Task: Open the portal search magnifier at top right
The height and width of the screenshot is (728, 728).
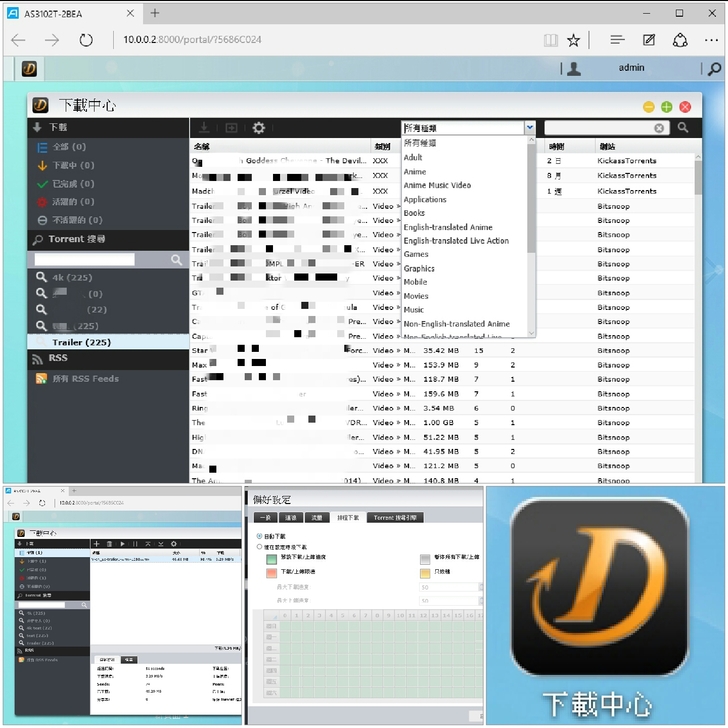Action: click(x=713, y=69)
